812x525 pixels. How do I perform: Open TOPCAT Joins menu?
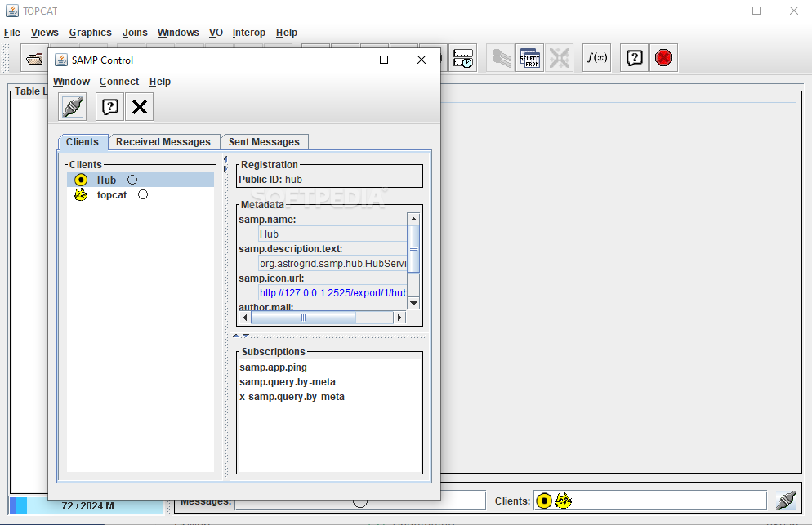[x=135, y=33]
